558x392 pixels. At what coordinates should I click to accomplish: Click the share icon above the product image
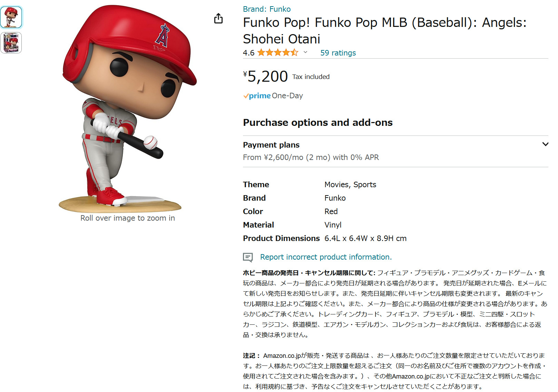click(x=218, y=18)
